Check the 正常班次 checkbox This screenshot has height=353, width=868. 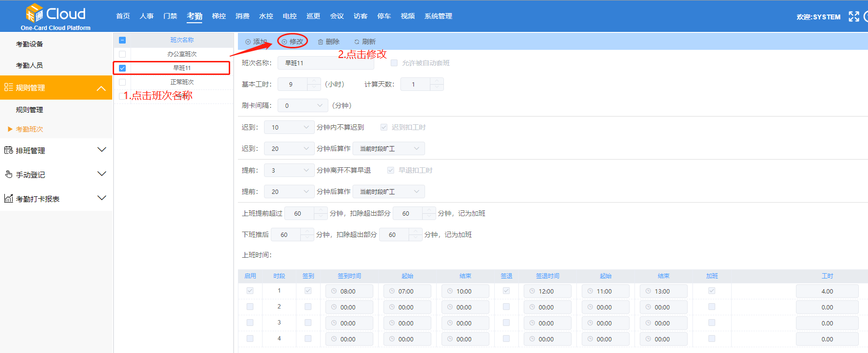(x=122, y=82)
